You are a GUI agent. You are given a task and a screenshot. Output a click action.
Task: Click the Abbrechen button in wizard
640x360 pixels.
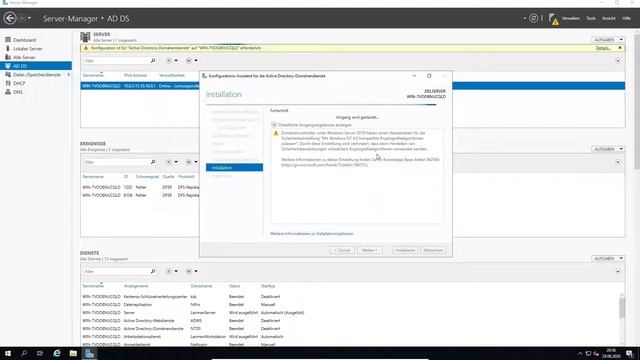tap(433, 250)
